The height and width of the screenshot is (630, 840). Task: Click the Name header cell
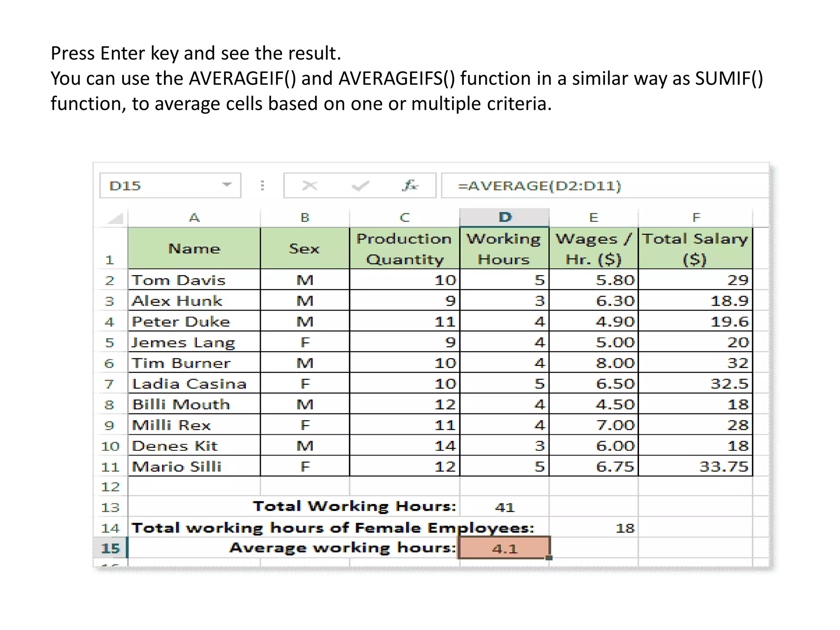[194, 249]
